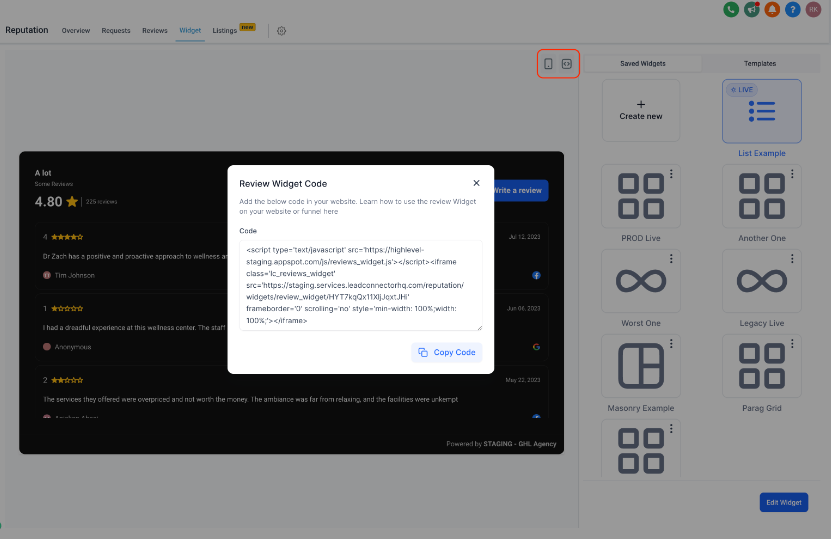Click inside the widget code text box
This screenshot has width=831, height=539.
(x=361, y=285)
